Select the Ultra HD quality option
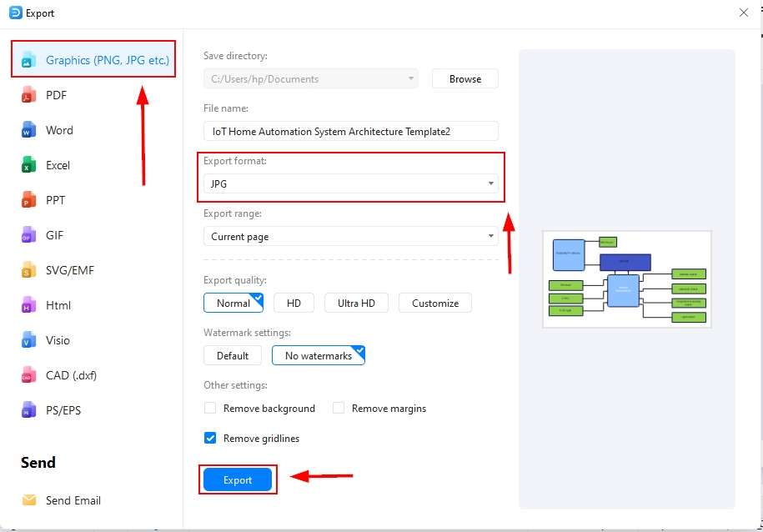 tap(356, 303)
